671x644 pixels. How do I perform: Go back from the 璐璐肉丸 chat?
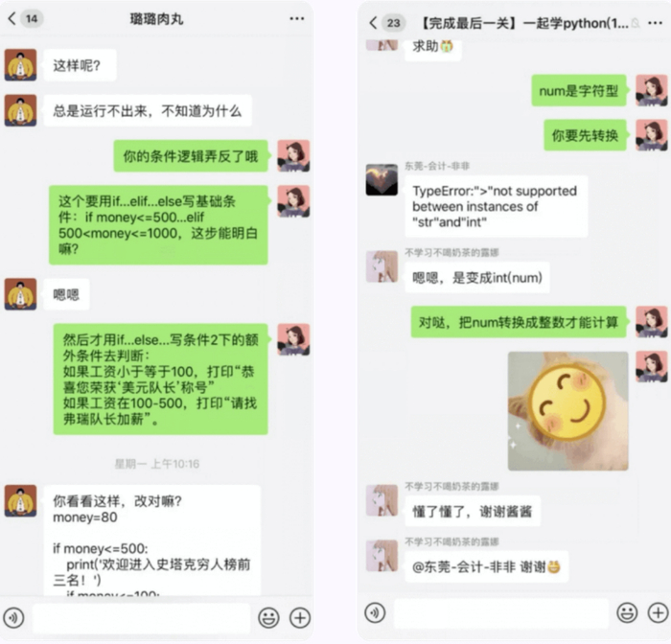click(12, 18)
